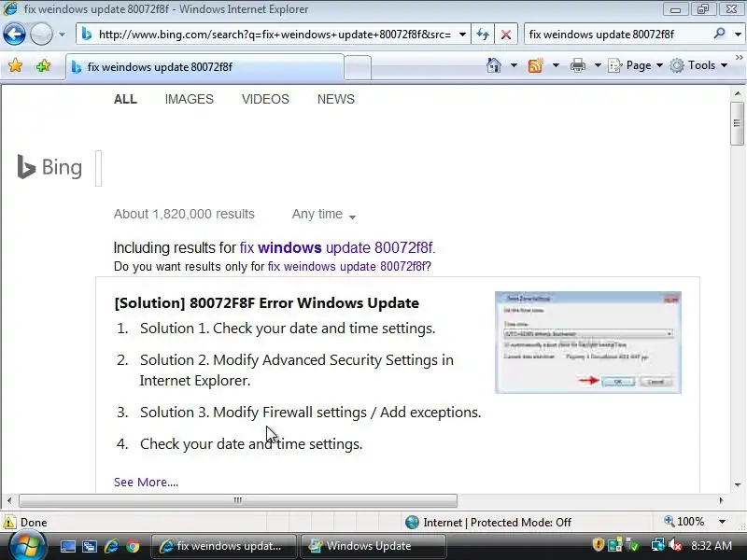Click 'Internet | Protected Mode: Off' status
The height and width of the screenshot is (560, 747).
pyautogui.click(x=488, y=523)
